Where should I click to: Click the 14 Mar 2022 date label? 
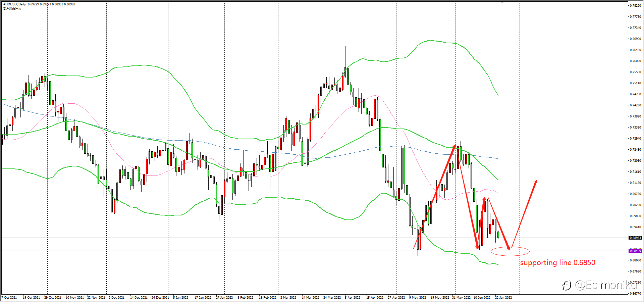tap(311, 298)
